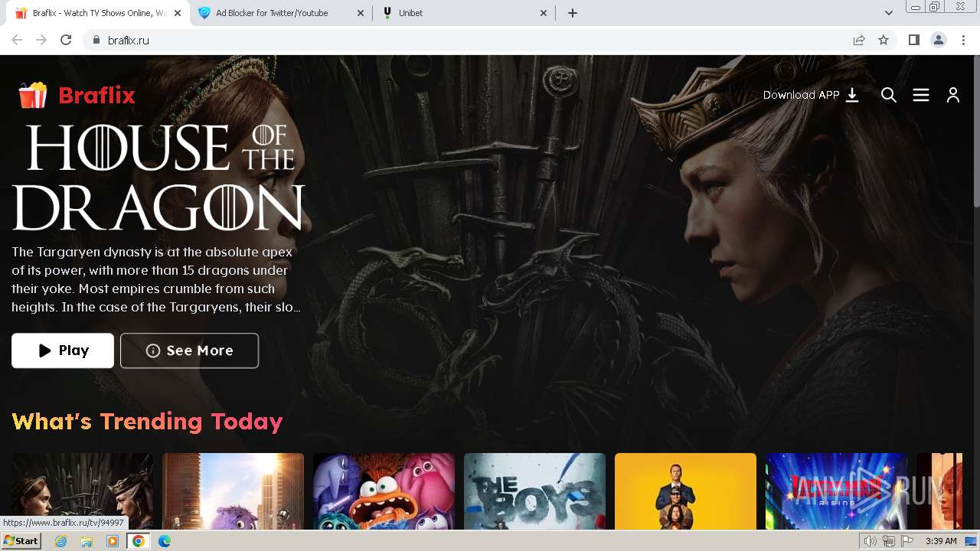Screen dimensions: 980x551
Task: Open Microsoft Edge from taskbar
Action: click(x=164, y=541)
